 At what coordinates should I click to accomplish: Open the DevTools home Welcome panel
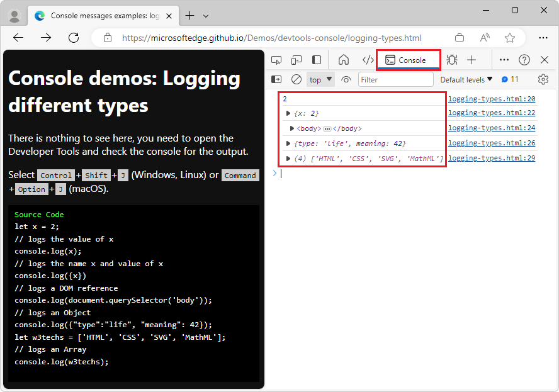342,60
